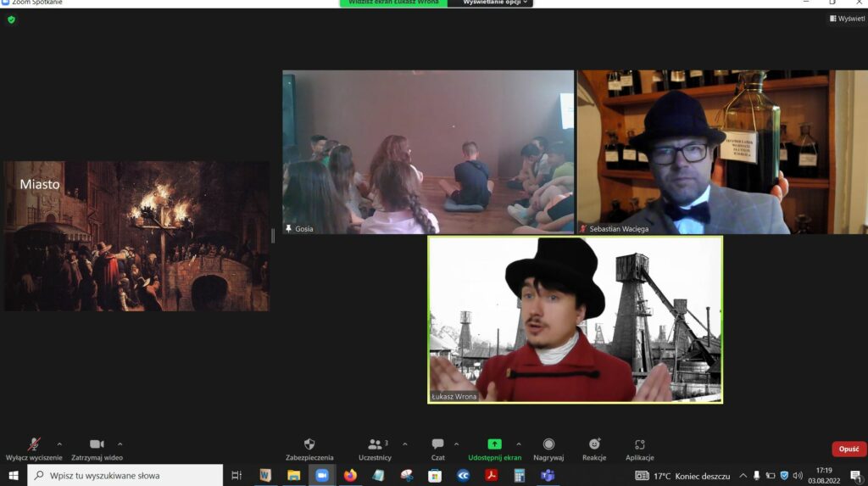The image size is (868, 486).
Task: Click the green encryption shield icon
Action: click(x=11, y=20)
